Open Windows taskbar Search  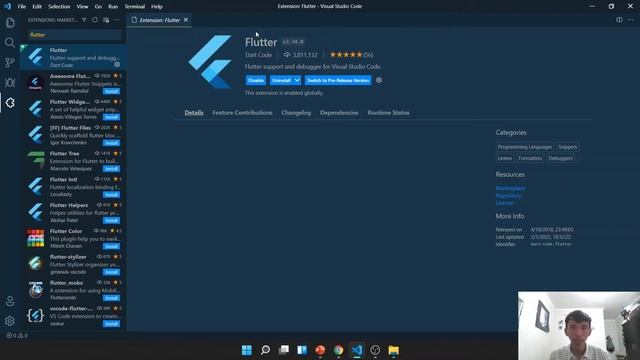click(x=265, y=350)
